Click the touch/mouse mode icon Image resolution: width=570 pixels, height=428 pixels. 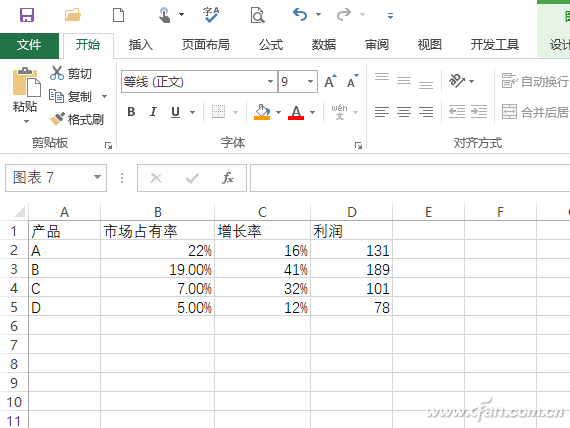[164, 15]
